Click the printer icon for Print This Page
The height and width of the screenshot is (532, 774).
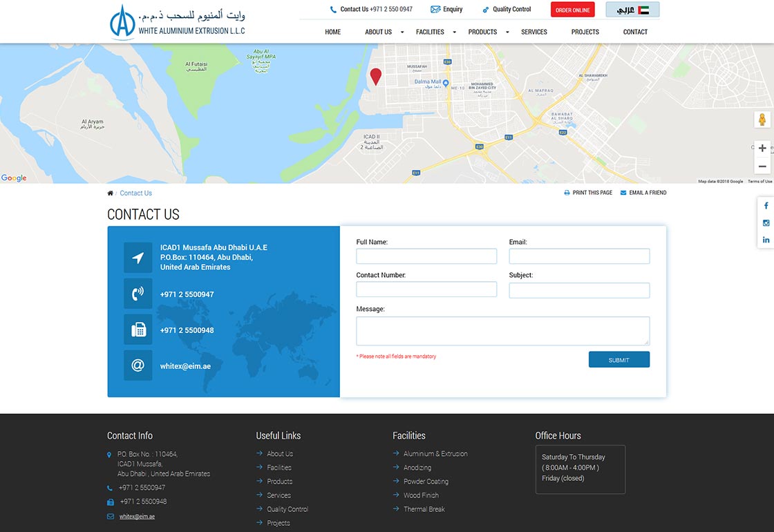point(567,193)
